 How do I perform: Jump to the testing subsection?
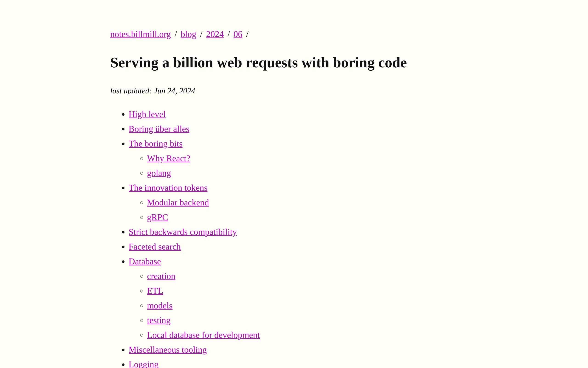click(x=159, y=321)
